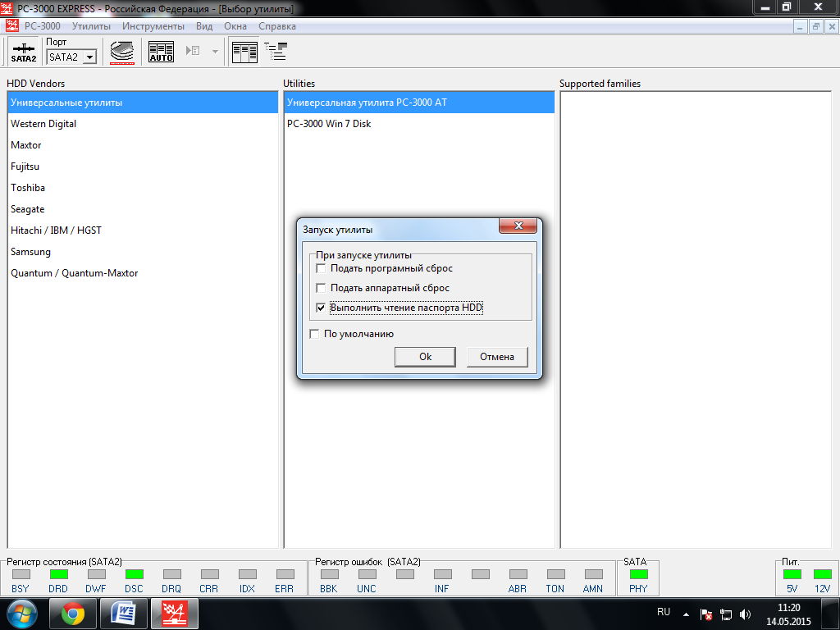Click the DRQ status indicator
The image size is (840, 630).
point(172,574)
